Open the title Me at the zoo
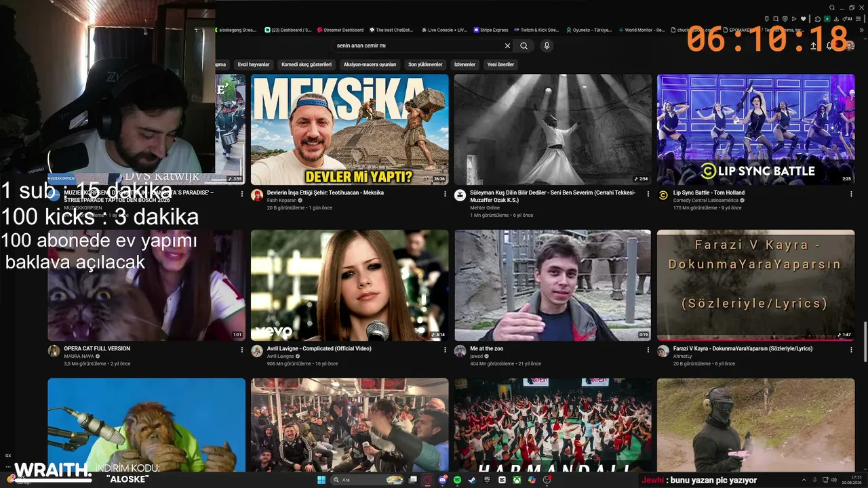Screen dimensions: 868x488 click(x=487, y=348)
